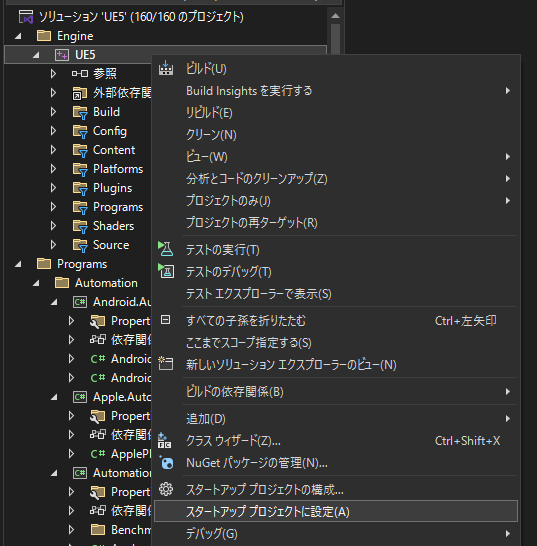
Task: Collapse the top-level Programs solution folder
Action: point(18,264)
